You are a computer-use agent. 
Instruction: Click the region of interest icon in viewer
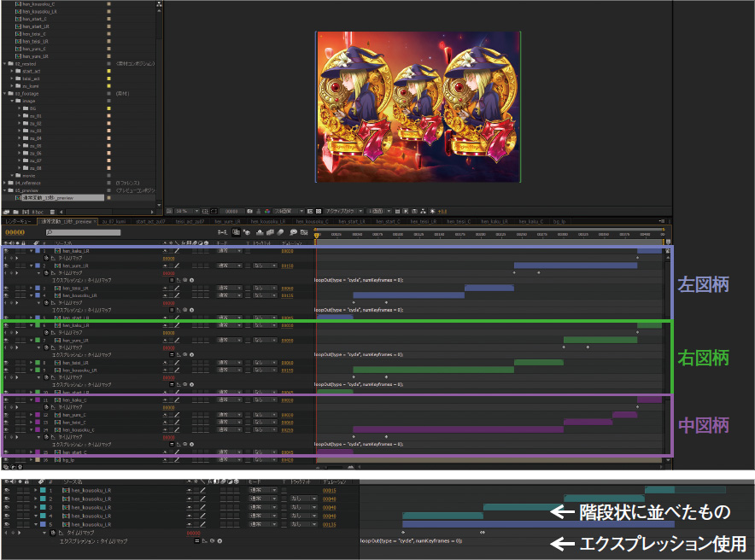[x=310, y=211]
